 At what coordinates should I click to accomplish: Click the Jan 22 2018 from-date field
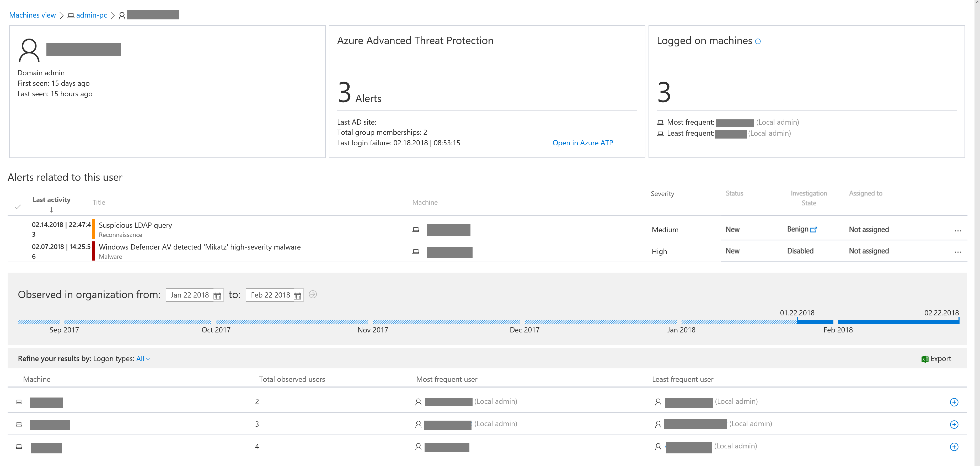(x=189, y=295)
